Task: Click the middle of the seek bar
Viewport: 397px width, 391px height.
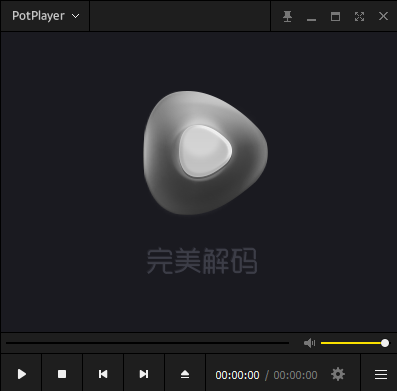Action: (x=147, y=343)
